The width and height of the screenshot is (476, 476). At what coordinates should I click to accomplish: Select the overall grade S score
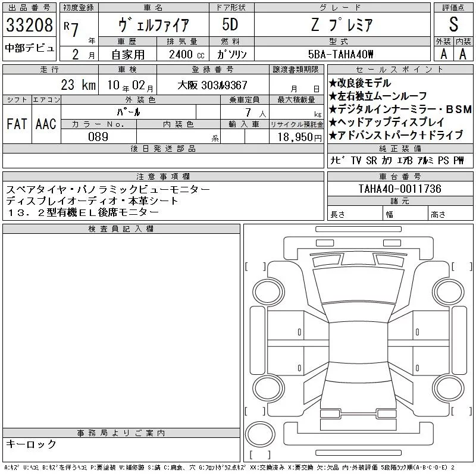pyautogui.click(x=453, y=25)
